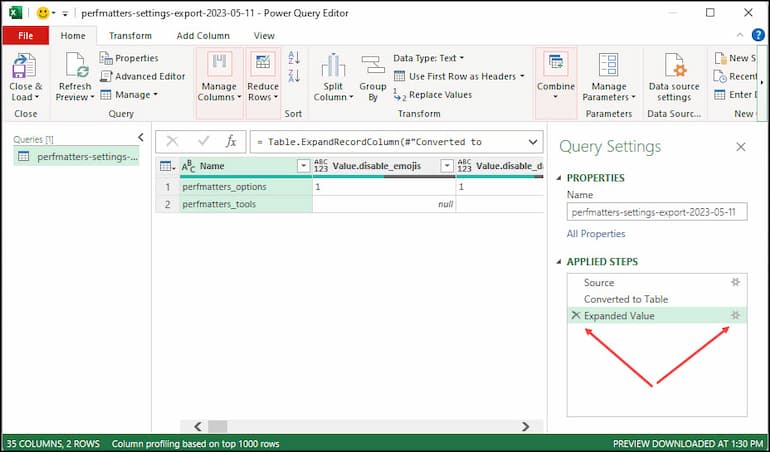Click the Close & Load icon
This screenshot has height=452, width=770.
[x=25, y=66]
